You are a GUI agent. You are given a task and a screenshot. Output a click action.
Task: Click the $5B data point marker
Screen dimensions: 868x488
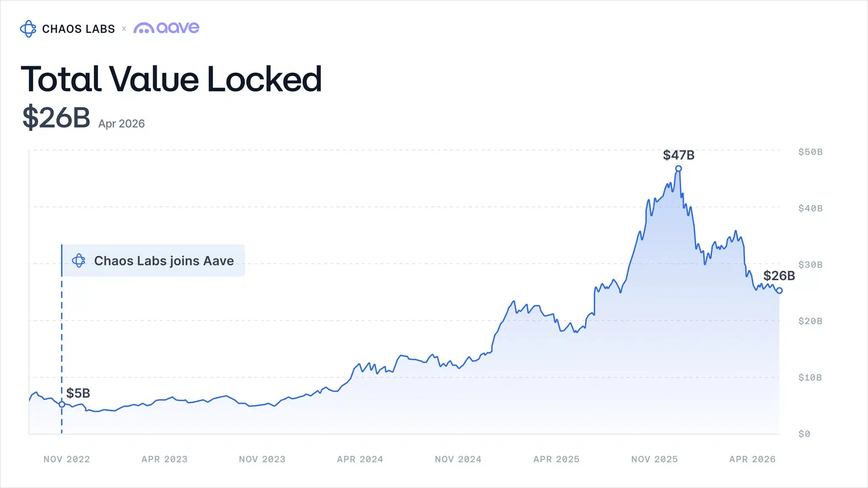[62, 405]
